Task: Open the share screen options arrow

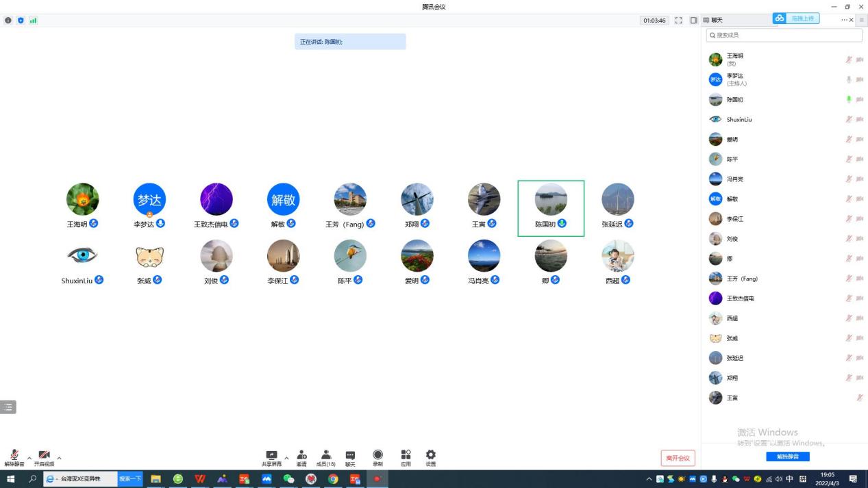Action: tap(286, 458)
